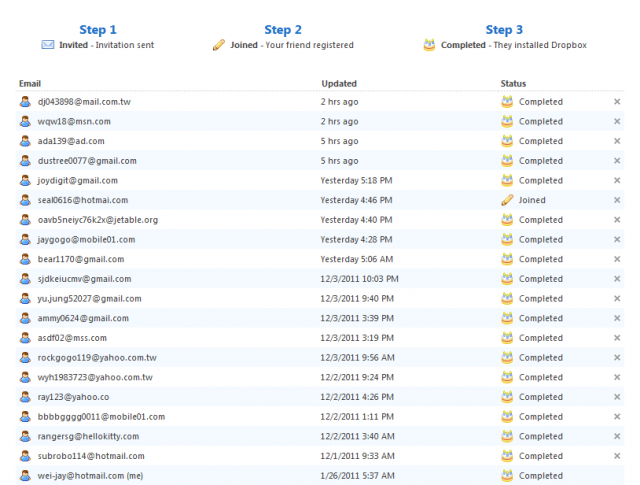The height and width of the screenshot is (485, 640).
Task: Remove the wqw18@msn.com referral row
Action: pos(617,121)
